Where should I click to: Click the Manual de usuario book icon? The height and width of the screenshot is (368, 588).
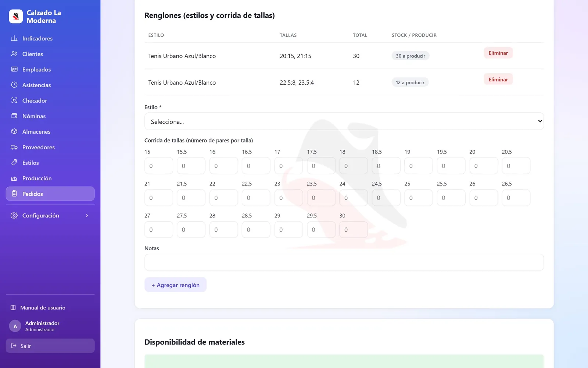click(x=13, y=308)
